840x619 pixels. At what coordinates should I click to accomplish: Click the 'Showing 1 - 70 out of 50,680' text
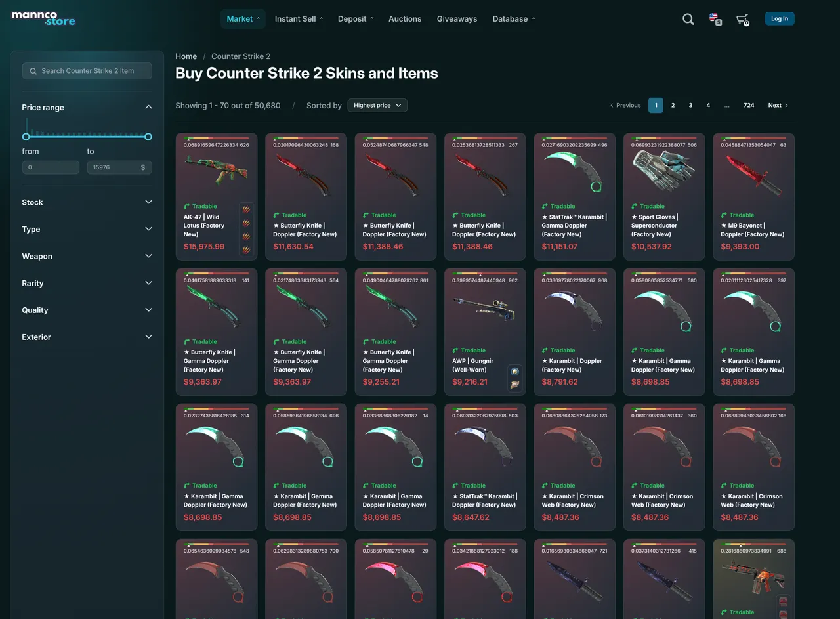pos(228,105)
